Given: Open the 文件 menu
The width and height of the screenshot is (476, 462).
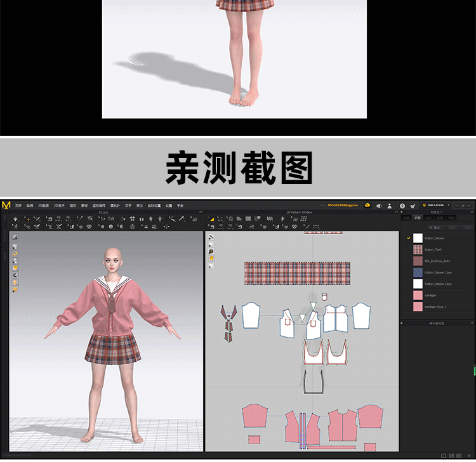Looking at the screenshot, I should click(18, 206).
